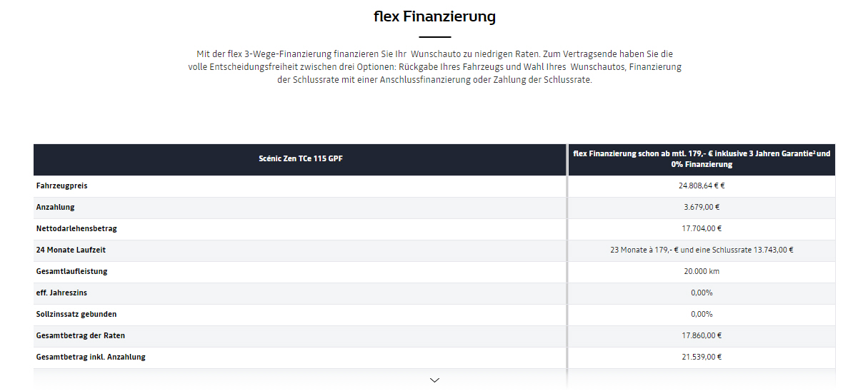Select the 24 Monate Laufzeit label
Viewport: 868px width, 391px height.
tap(71, 250)
